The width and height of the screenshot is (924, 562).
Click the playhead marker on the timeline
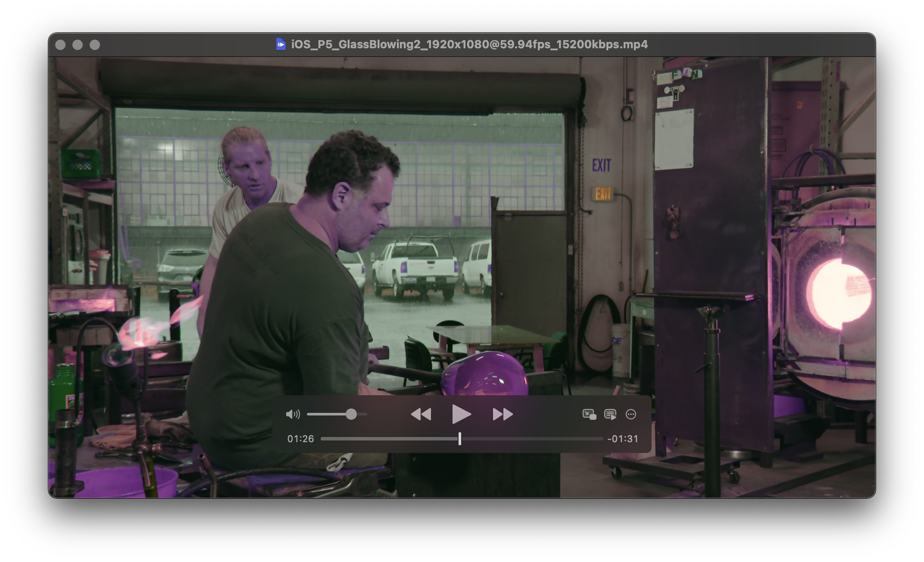460,439
